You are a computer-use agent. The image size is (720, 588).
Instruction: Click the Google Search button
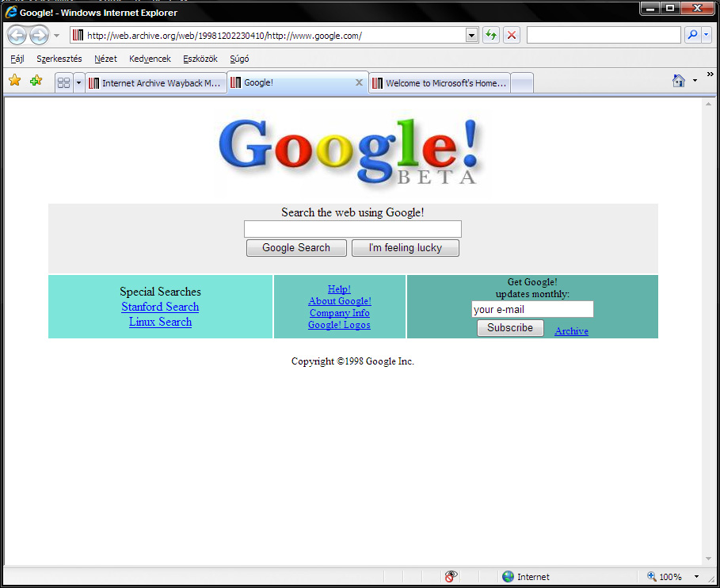coord(296,248)
